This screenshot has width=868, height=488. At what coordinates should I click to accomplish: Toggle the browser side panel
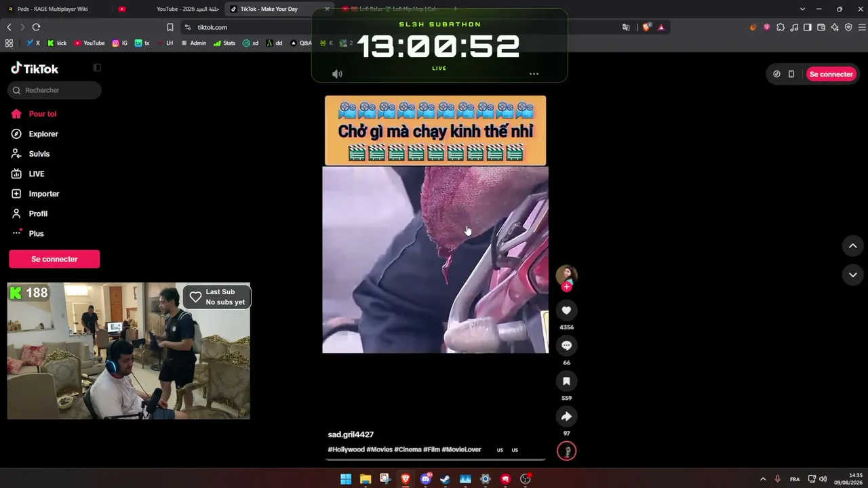tap(808, 27)
